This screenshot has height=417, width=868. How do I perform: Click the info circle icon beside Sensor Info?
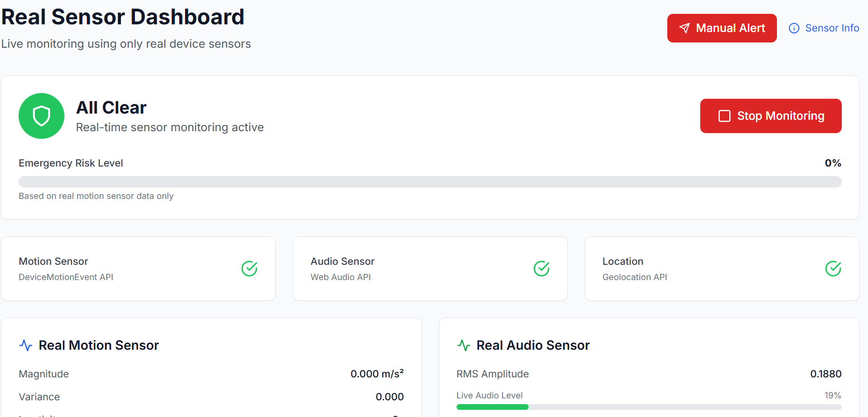[x=794, y=28]
